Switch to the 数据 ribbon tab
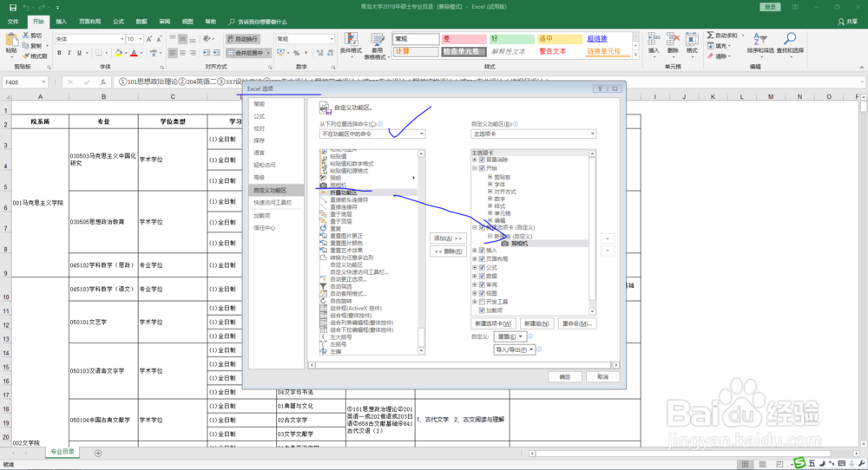Image resolution: width=868 pixels, height=470 pixels. [141, 22]
